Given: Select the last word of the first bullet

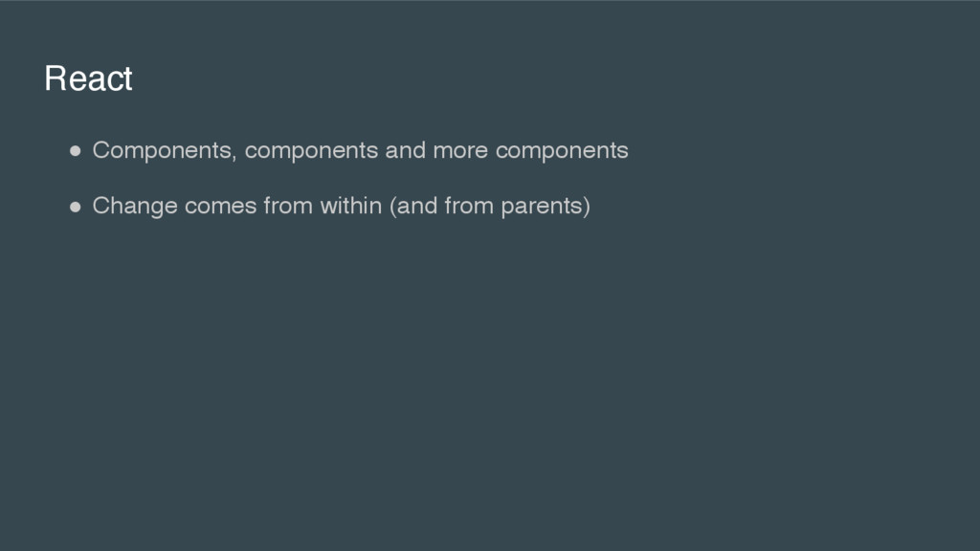Looking at the screenshot, I should [x=562, y=152].
